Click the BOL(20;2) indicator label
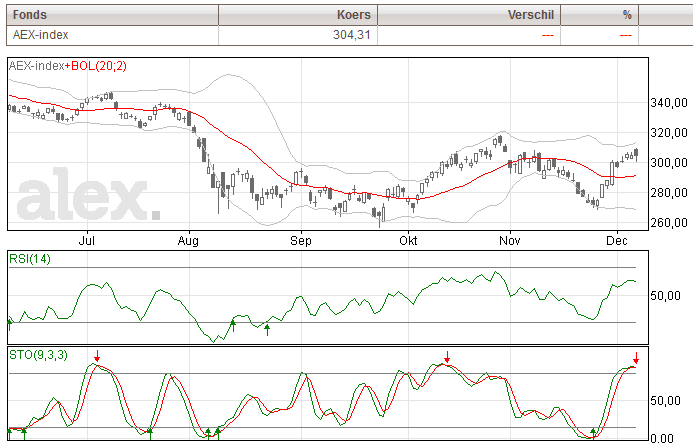This screenshot has height=448, width=693. pos(99,66)
